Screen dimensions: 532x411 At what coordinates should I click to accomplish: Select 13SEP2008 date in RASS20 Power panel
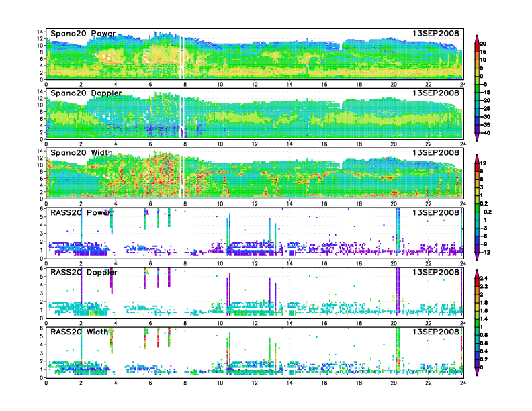(436, 212)
